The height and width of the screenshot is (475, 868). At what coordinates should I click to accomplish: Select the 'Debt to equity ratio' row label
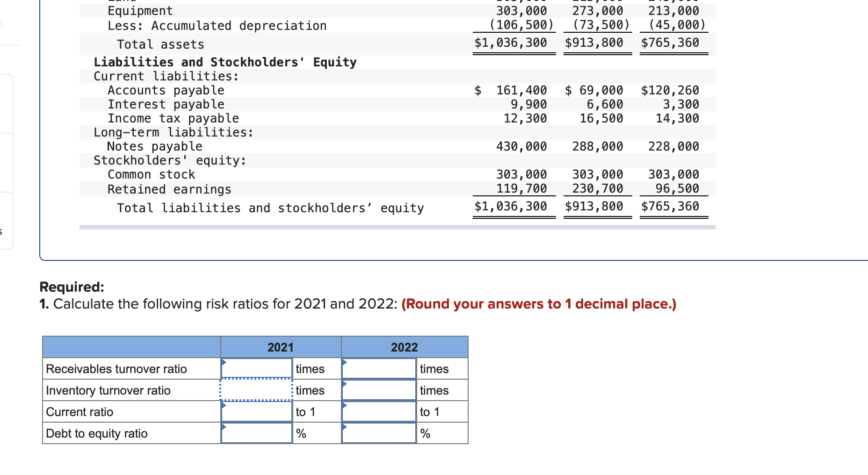tap(97, 433)
